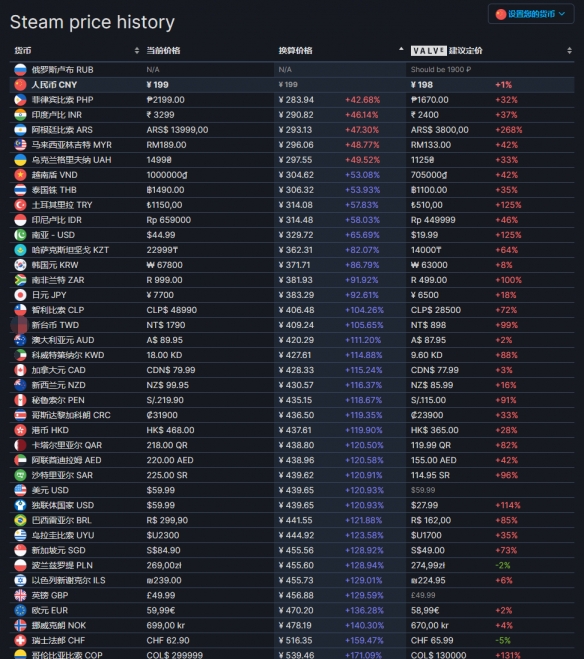This screenshot has width=584, height=659.
Task: Click the 'Should be 1900 ₽' text
Action: click(441, 70)
